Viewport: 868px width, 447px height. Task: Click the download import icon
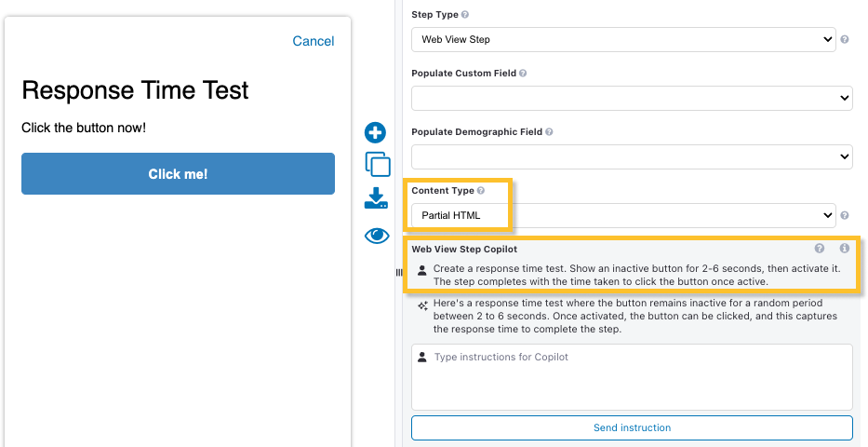[376, 198]
